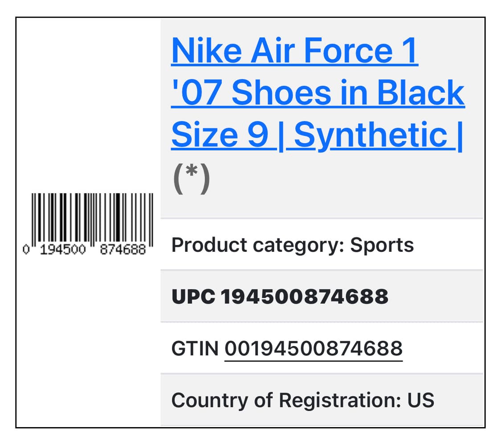Click the leading "0" under the barcode
This screenshot has width=501, height=448.
click(x=26, y=250)
